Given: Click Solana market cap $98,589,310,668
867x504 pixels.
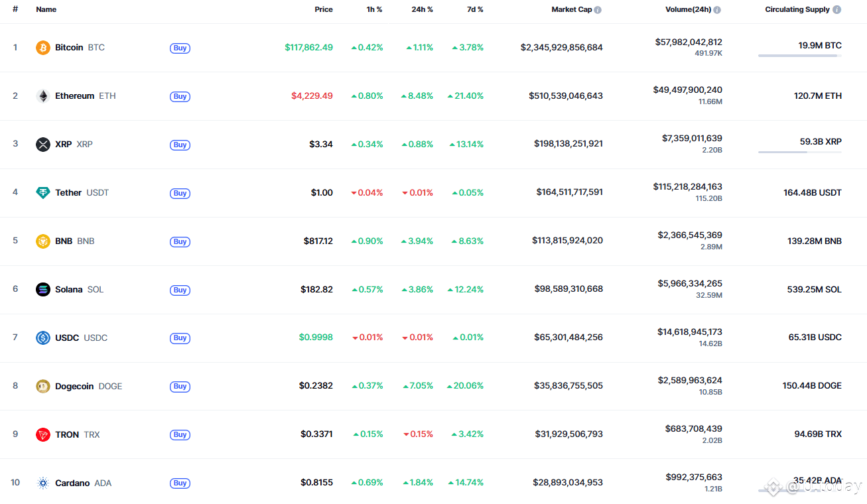Looking at the screenshot, I should point(568,289).
